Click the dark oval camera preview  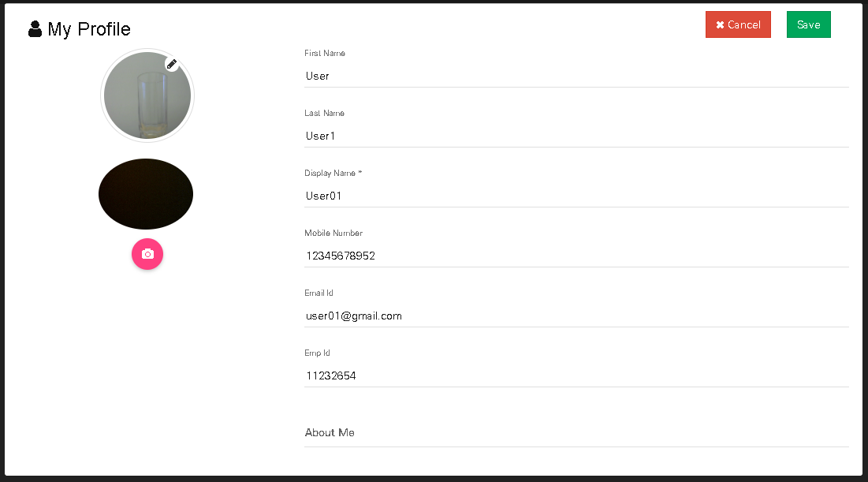(x=146, y=194)
